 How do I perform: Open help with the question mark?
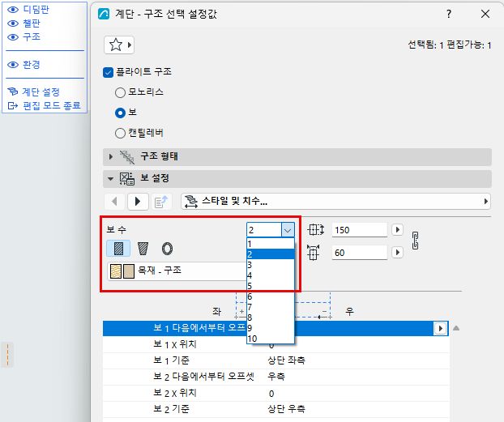tap(449, 14)
